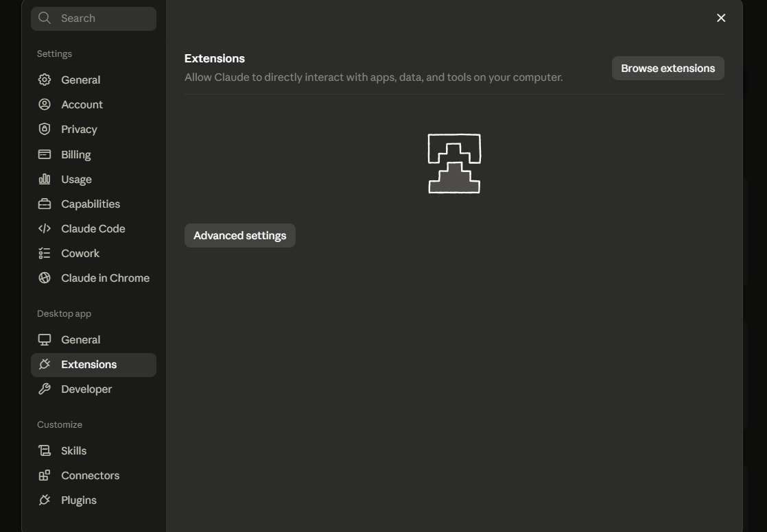Switch to Claude in Chrome settings
Image resolution: width=767 pixels, height=532 pixels.
(93, 278)
